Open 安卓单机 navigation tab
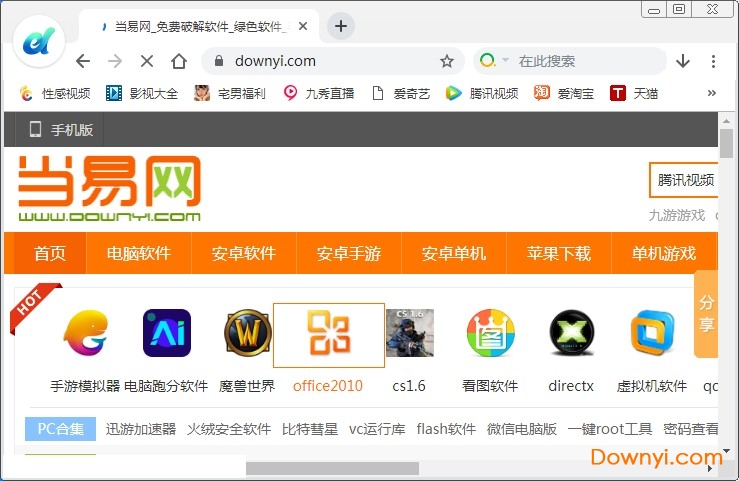This screenshot has height=481, width=739. pyautogui.click(x=454, y=253)
